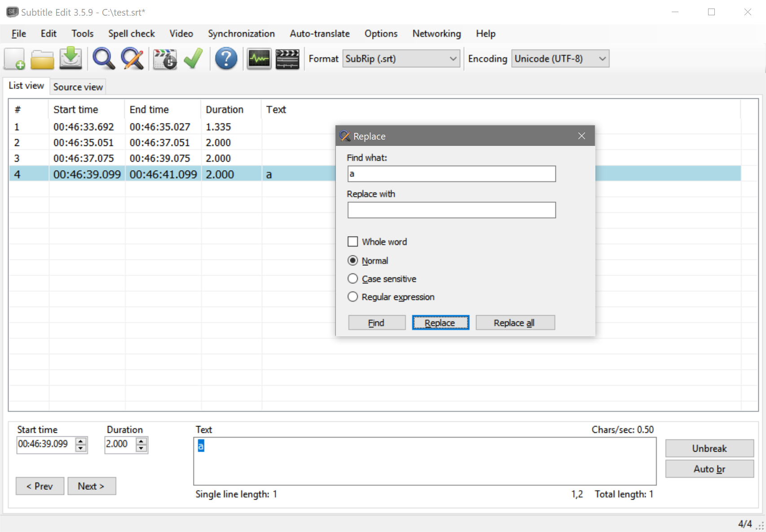Screen dimensions: 766x532
Task: Open an existing subtitle file
Action: [42, 58]
